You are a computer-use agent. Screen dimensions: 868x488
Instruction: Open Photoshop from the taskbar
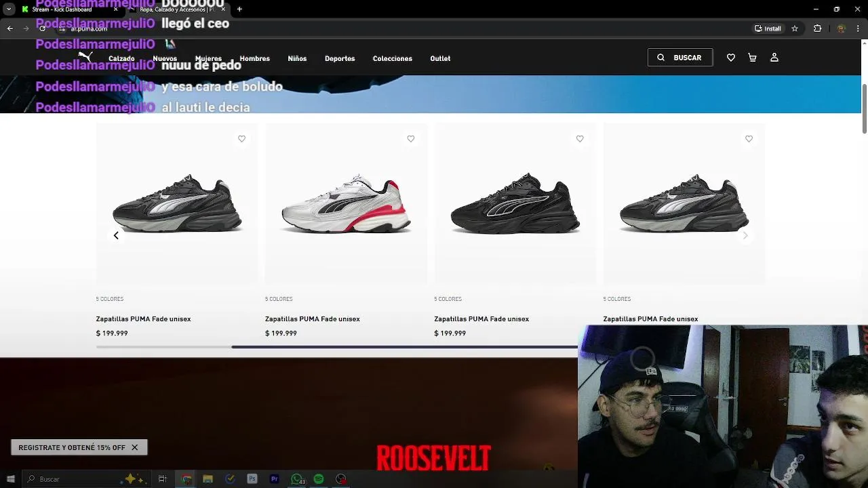point(252,479)
